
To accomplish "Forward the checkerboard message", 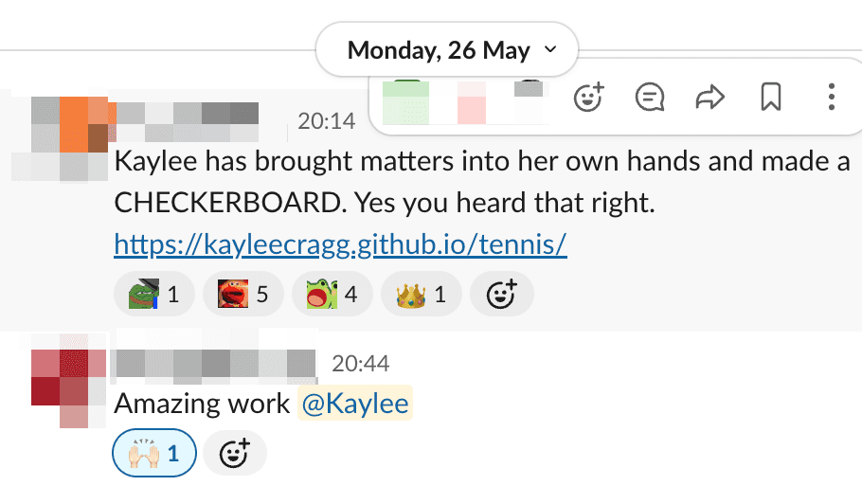I will tap(709, 97).
